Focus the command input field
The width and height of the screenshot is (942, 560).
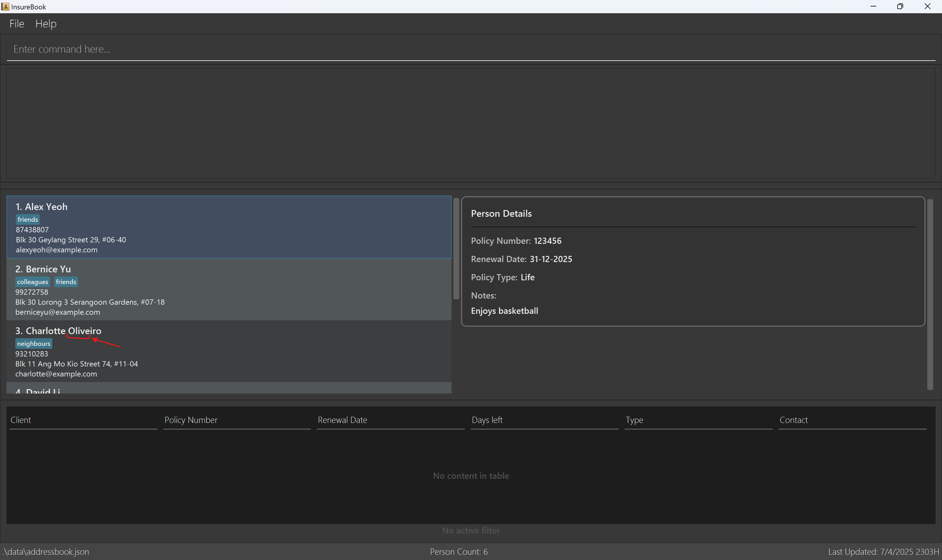[x=471, y=49]
